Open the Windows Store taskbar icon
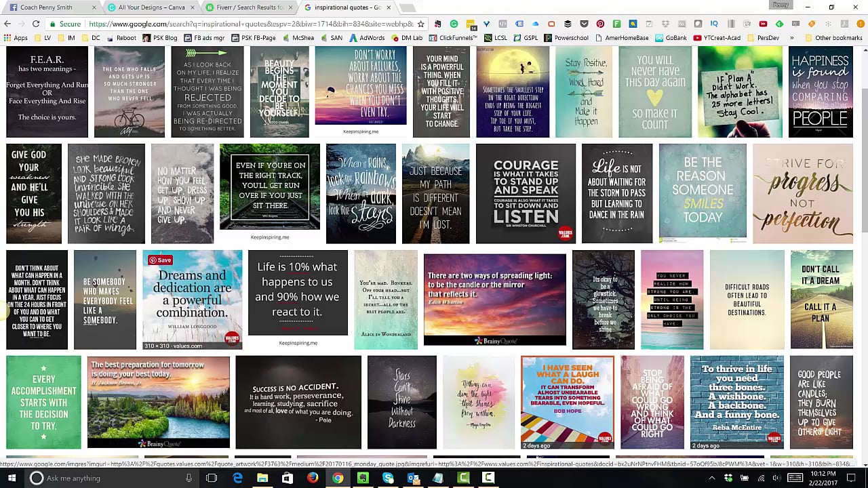The image size is (868, 488). click(x=288, y=478)
